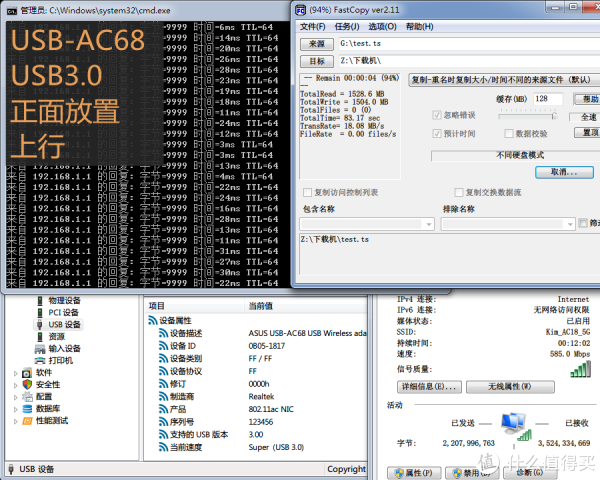Click the 目标 destination button
Screen dimensions: 600x480
tap(317, 61)
